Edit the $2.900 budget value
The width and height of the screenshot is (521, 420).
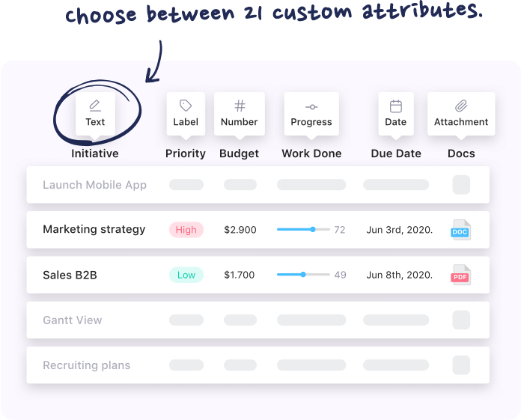[x=240, y=230]
